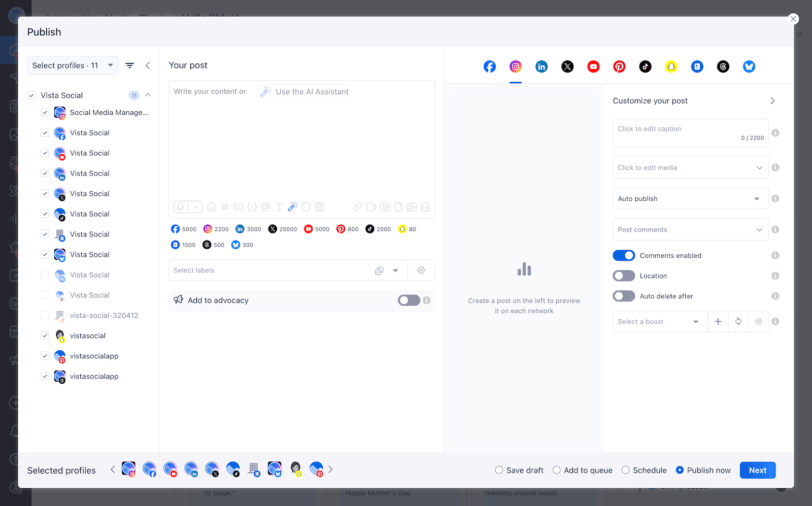Enable the Location toggle
This screenshot has width=812, height=506.
point(624,276)
